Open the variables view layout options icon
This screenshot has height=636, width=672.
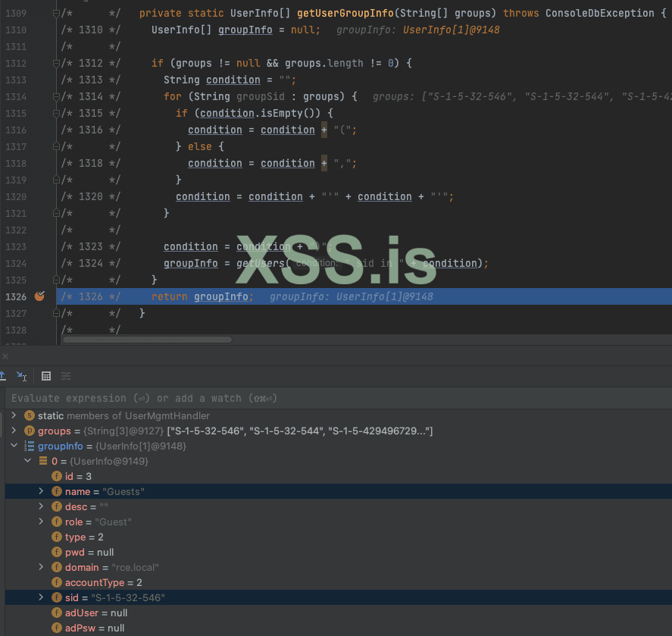coord(65,376)
